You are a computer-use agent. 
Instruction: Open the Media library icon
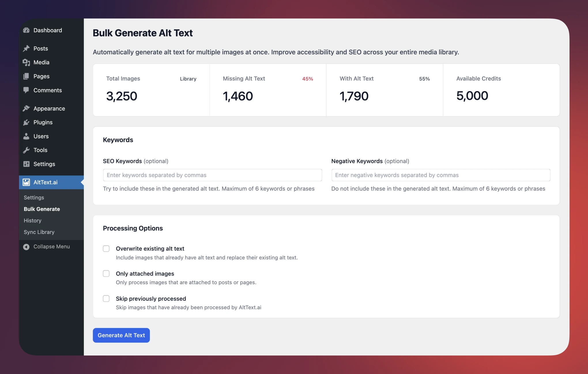coord(27,62)
